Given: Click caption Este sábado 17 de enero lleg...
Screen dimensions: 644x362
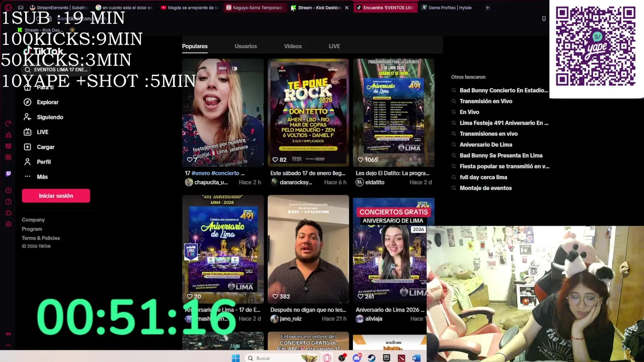Looking at the screenshot, I should click(x=308, y=173).
